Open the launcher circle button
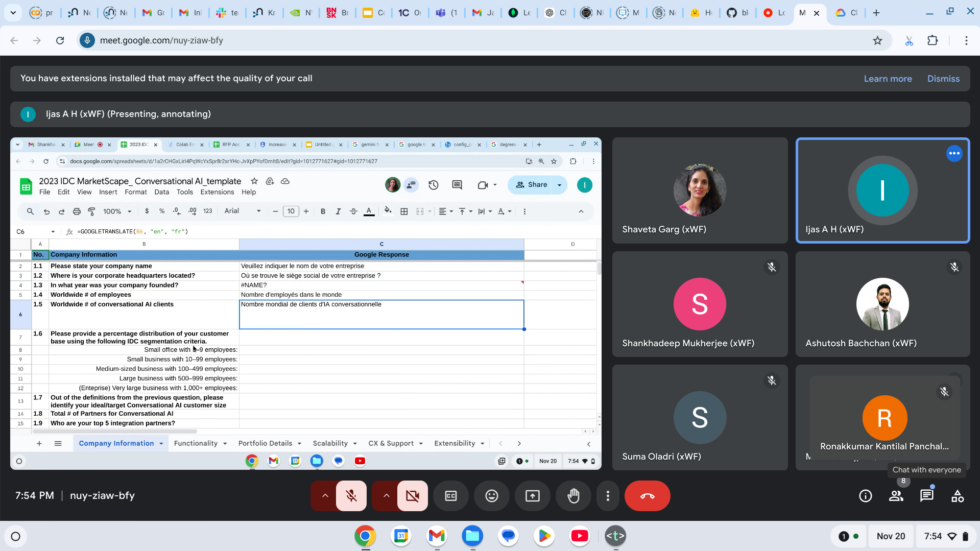 point(15,536)
